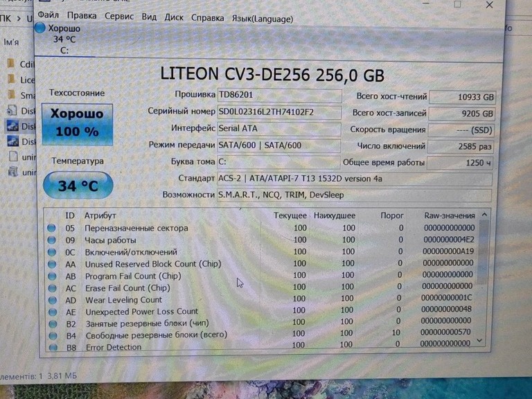The width and height of the screenshot is (532, 399).
Task: Select Erase Fail Count (Chip) row
Action: 261,287
